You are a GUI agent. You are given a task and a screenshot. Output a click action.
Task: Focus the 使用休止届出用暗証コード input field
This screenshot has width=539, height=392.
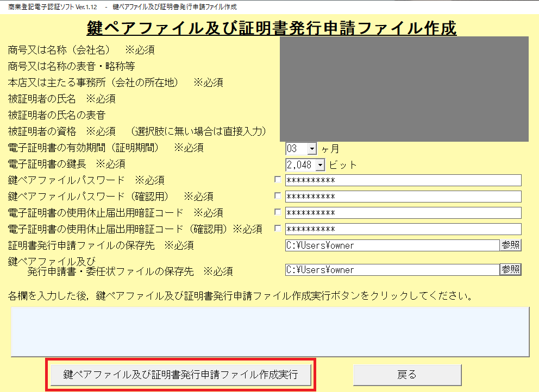(x=403, y=213)
